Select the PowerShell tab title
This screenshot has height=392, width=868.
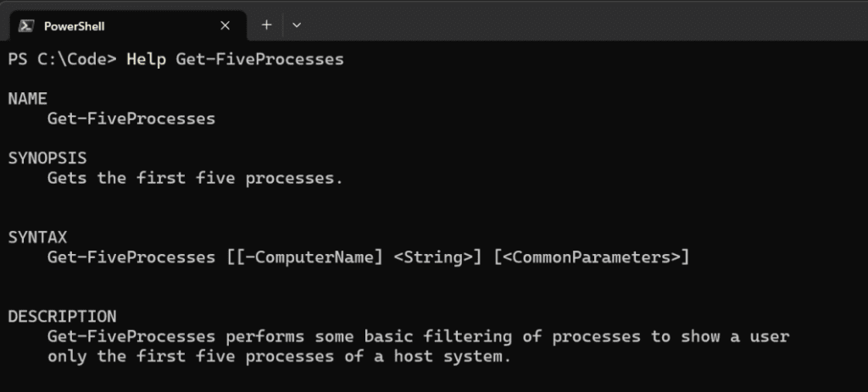pyautogui.click(x=75, y=26)
